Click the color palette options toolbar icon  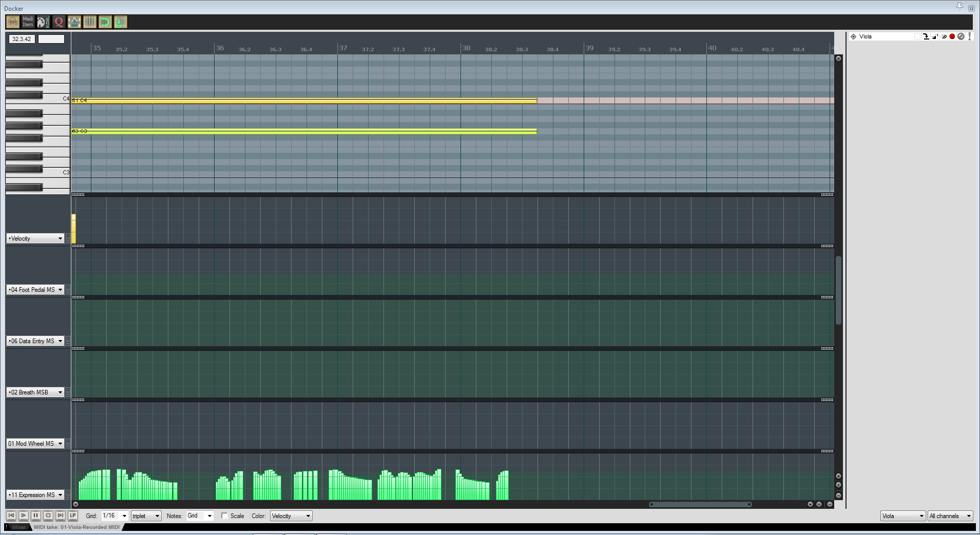[44, 22]
